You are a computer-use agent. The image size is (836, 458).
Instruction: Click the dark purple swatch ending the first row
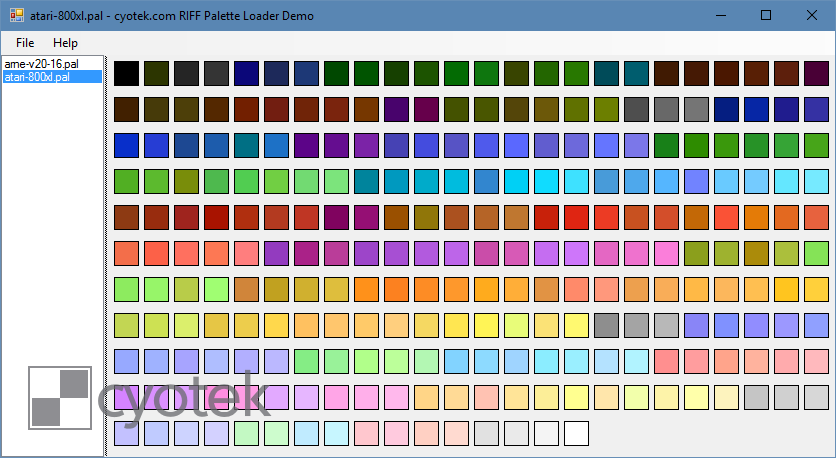tap(816, 73)
